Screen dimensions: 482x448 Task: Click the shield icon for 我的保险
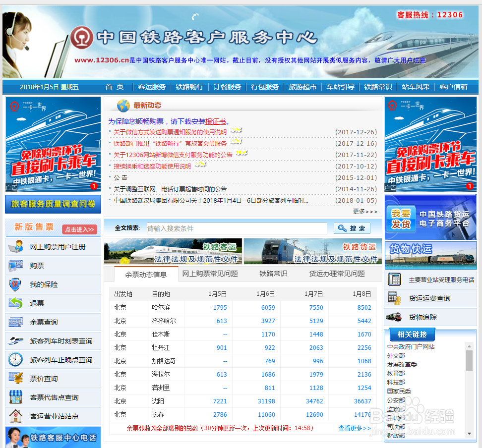(x=15, y=284)
